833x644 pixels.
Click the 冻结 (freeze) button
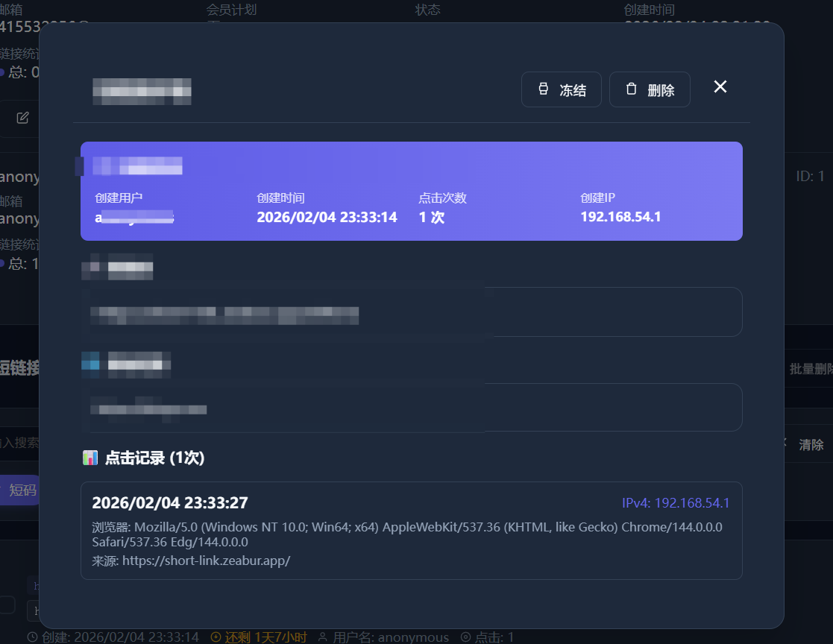click(561, 90)
